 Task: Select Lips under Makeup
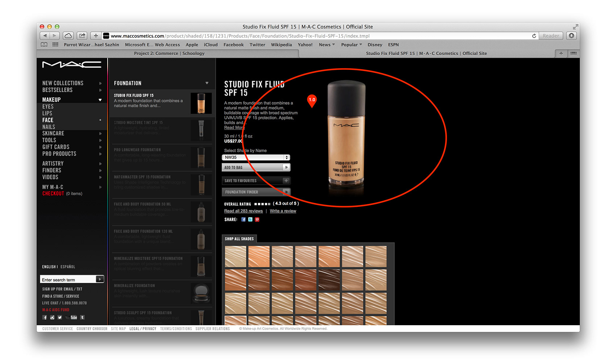tap(47, 113)
